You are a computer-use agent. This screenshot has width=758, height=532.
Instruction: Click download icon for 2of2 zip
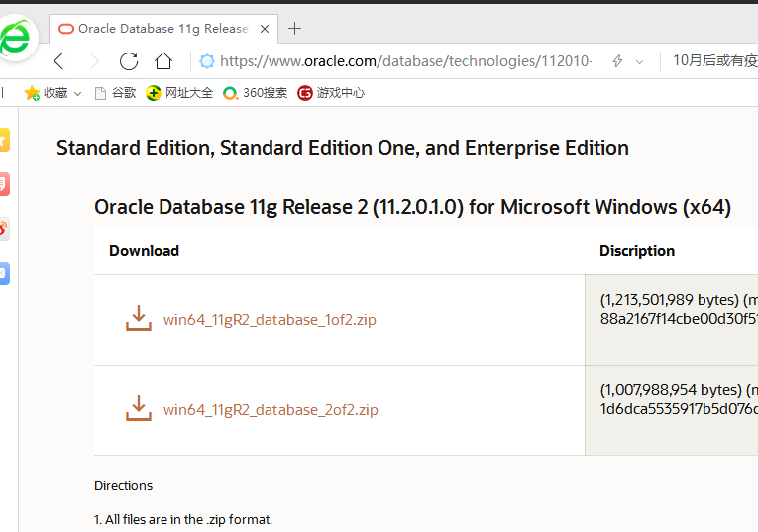pyautogui.click(x=139, y=408)
